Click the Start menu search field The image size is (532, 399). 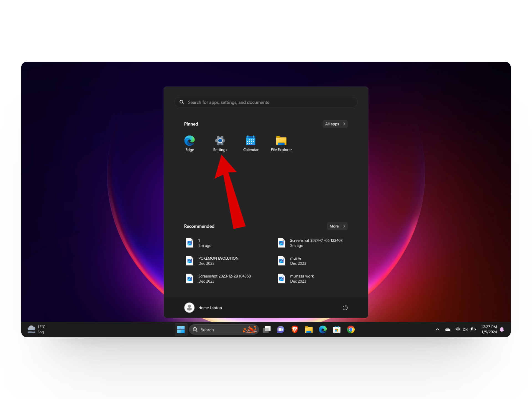[266, 102]
